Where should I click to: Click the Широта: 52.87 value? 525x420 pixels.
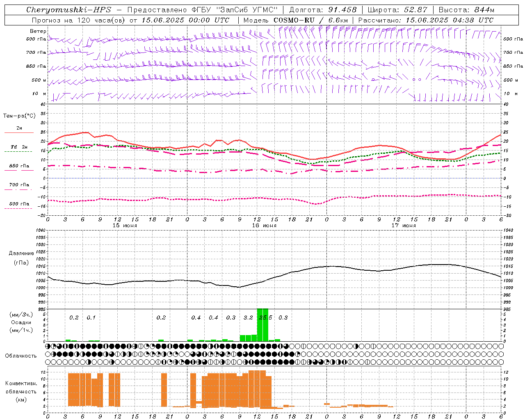tap(397, 10)
